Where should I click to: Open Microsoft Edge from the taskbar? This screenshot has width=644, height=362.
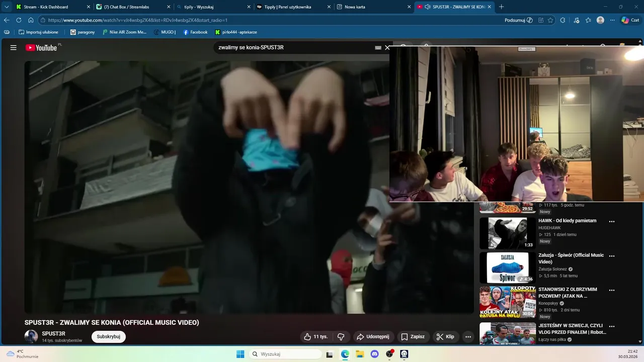345,354
